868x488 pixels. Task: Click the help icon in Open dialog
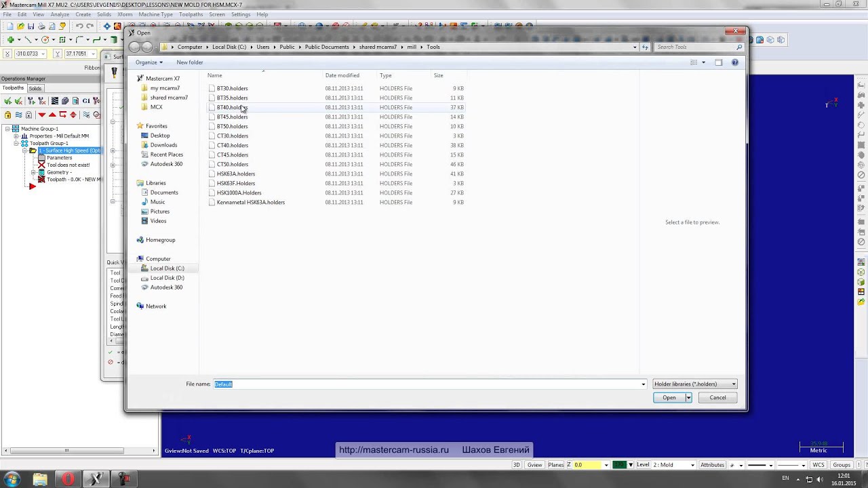coord(734,62)
